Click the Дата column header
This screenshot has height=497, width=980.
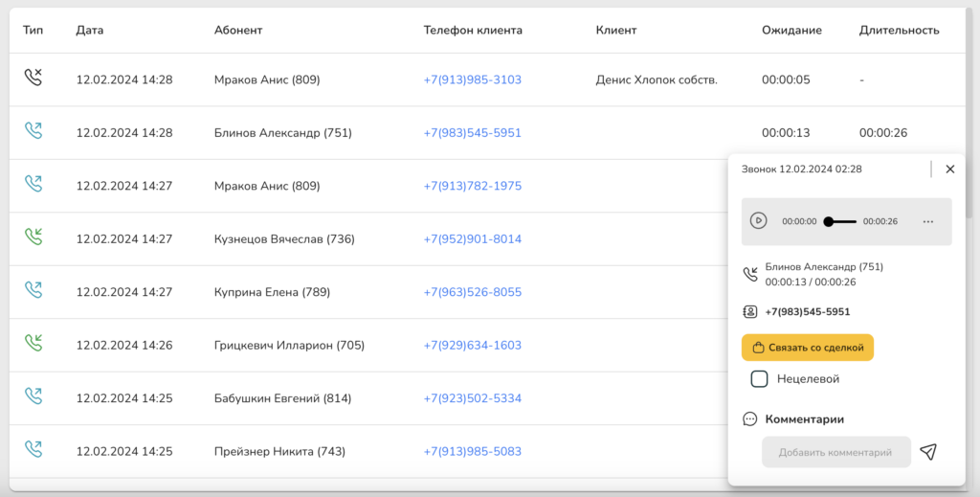click(x=90, y=30)
